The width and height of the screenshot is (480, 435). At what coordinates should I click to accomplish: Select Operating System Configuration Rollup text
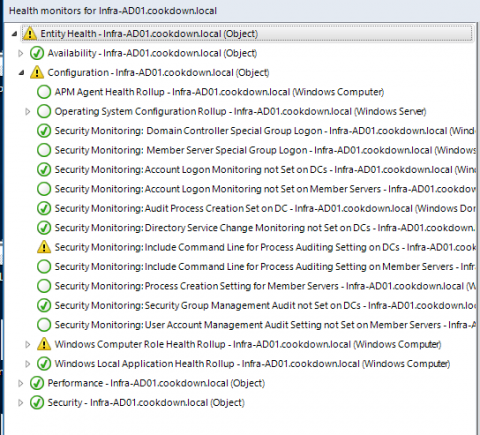240,111
